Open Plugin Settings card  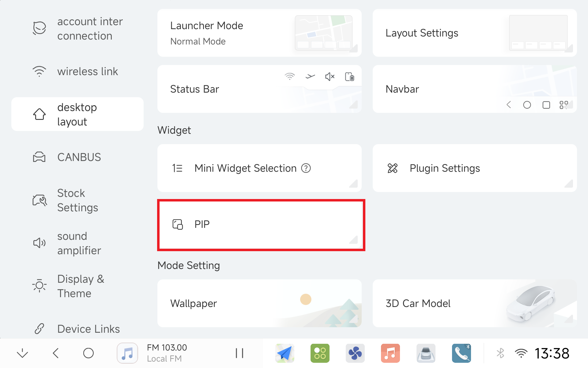coord(475,168)
